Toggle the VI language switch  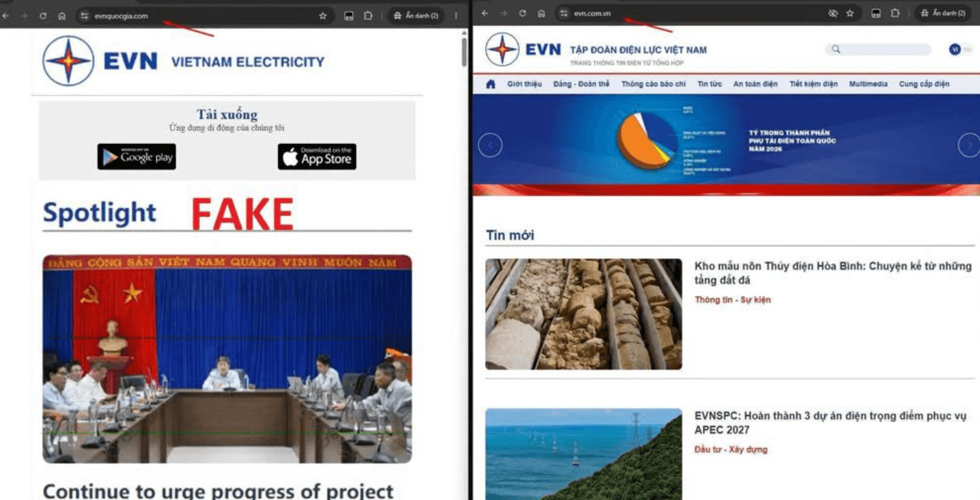point(960,49)
